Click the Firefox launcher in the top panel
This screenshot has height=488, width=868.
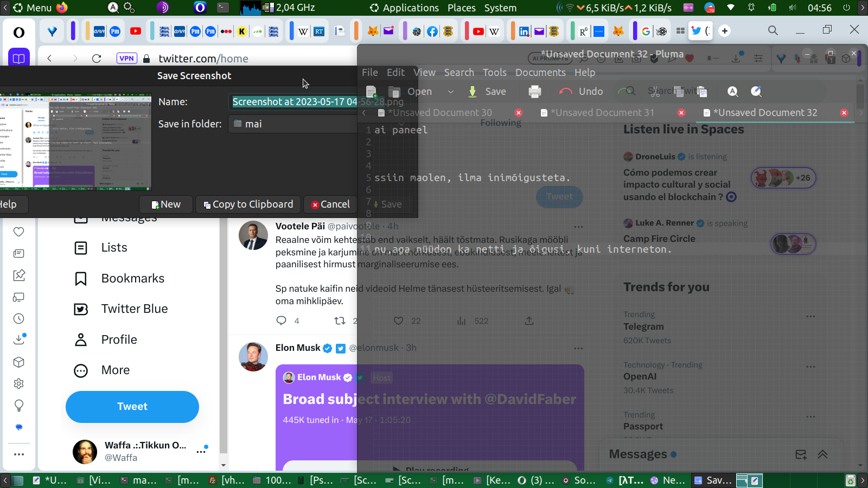pyautogui.click(x=62, y=8)
